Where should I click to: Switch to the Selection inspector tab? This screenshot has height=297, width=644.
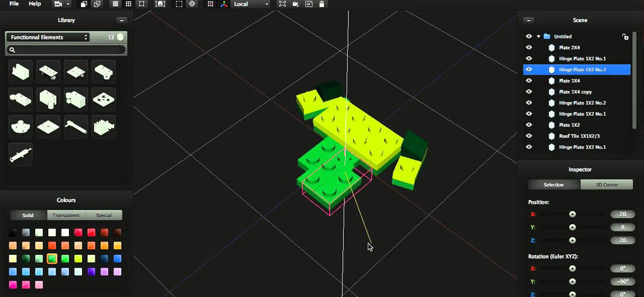click(x=554, y=185)
